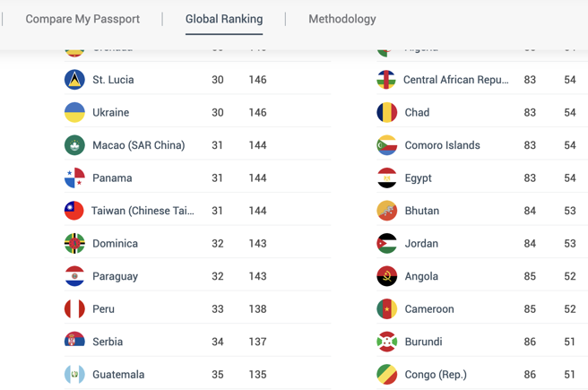Select the Comoro Islands entry
Viewport: 588px width, 390px height.
(442, 145)
